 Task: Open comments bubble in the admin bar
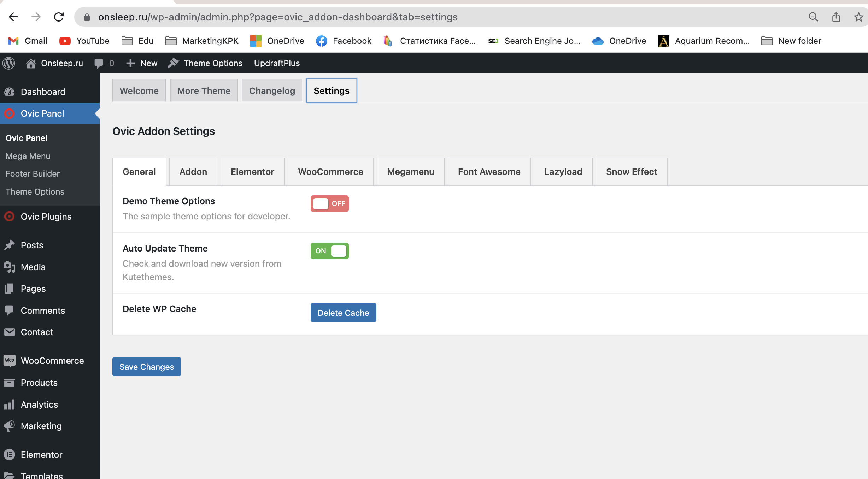[104, 63]
